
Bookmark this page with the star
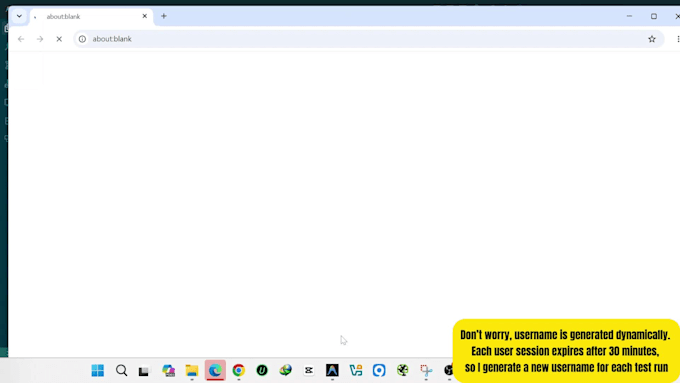click(x=652, y=39)
